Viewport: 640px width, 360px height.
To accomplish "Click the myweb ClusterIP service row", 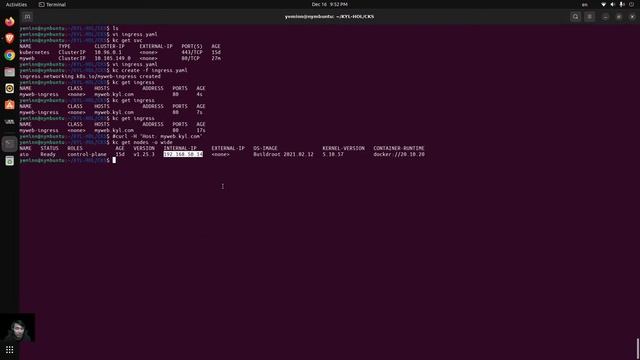I will tap(120, 58).
